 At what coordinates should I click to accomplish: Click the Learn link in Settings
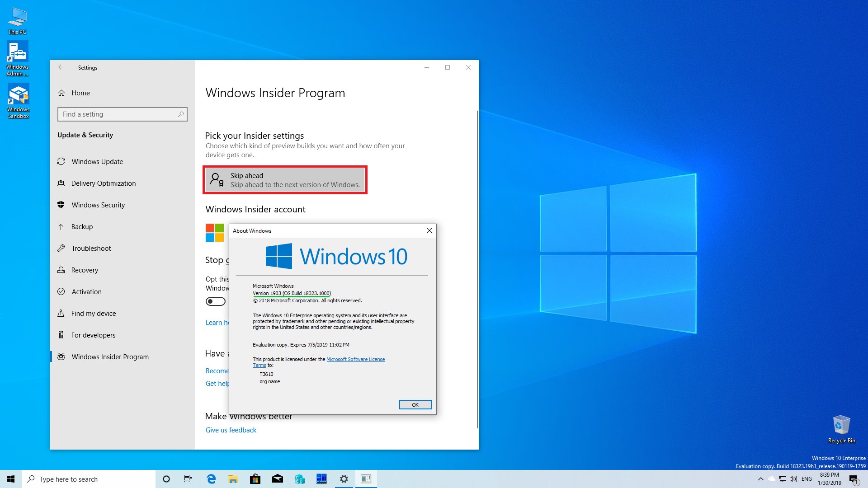click(x=217, y=323)
